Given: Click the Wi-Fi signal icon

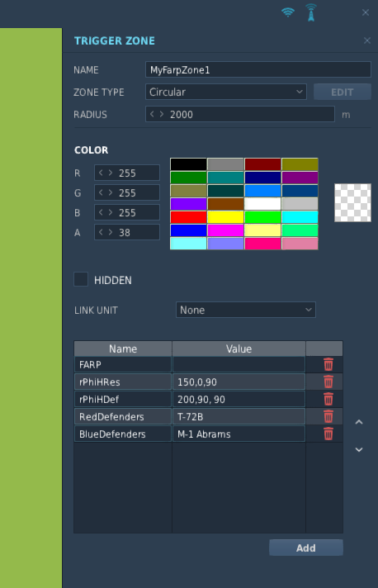Looking at the screenshot, I should click(288, 12).
